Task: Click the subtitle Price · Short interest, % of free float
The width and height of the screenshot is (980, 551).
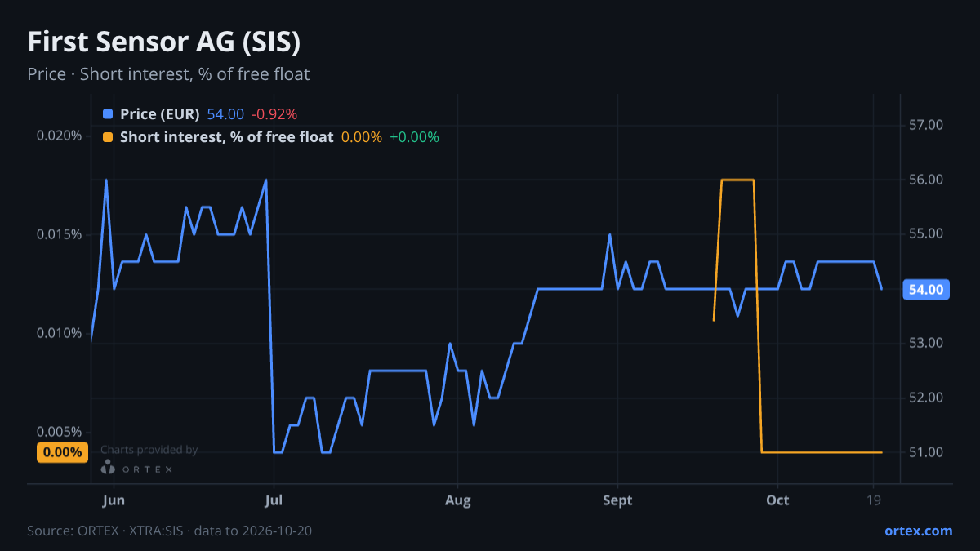Action: (x=168, y=74)
